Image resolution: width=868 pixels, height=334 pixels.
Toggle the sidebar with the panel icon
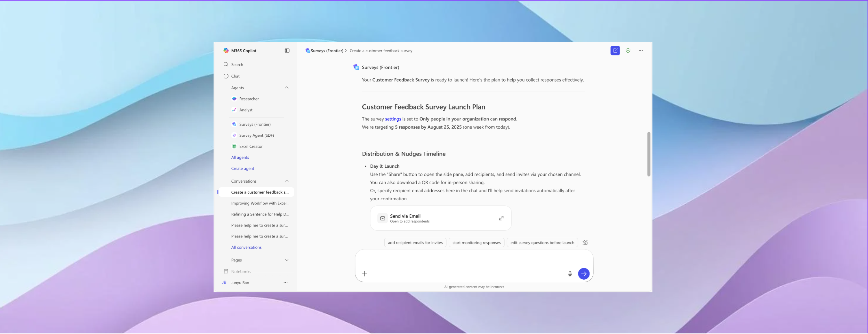tap(287, 50)
